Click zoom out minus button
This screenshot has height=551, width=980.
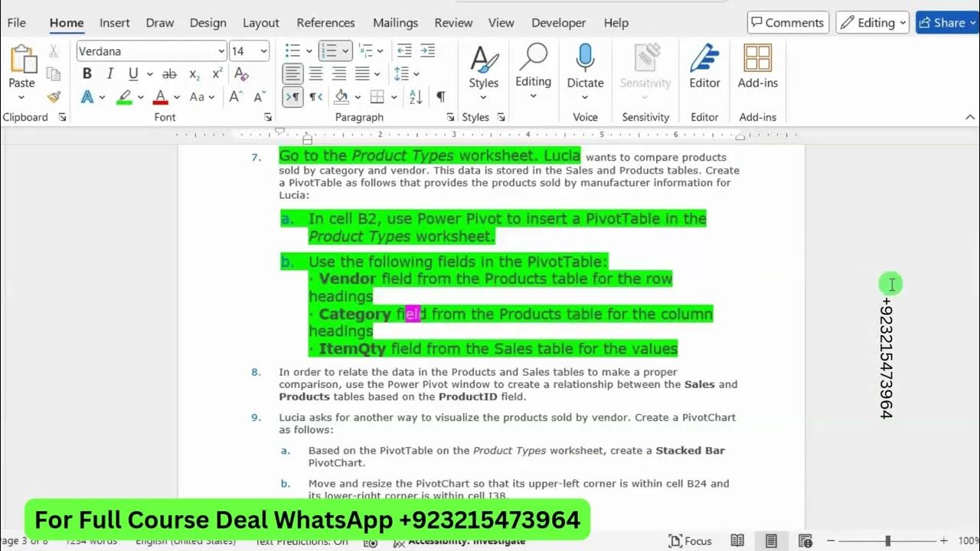832,541
